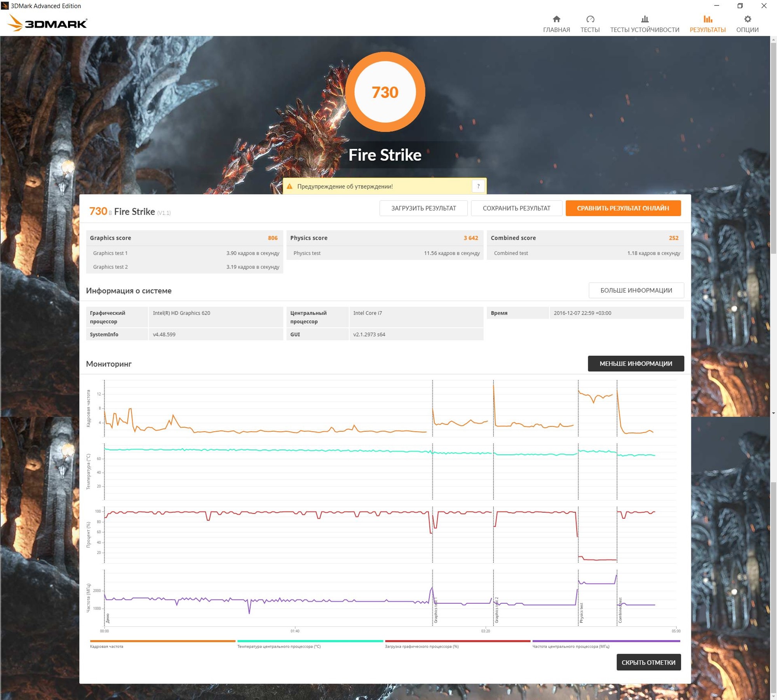The height and width of the screenshot is (700, 777).
Task: Click the speedometer tests icon
Action: [x=590, y=19]
